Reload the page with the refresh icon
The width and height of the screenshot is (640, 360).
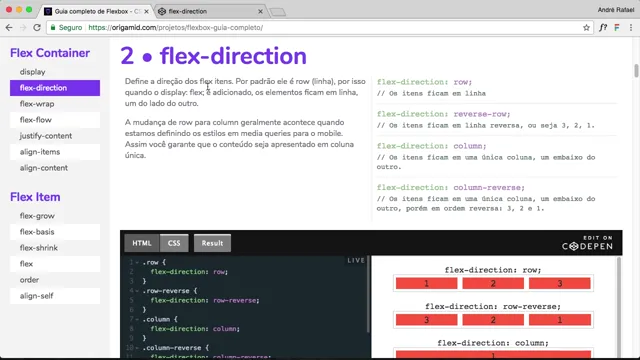coord(37,27)
